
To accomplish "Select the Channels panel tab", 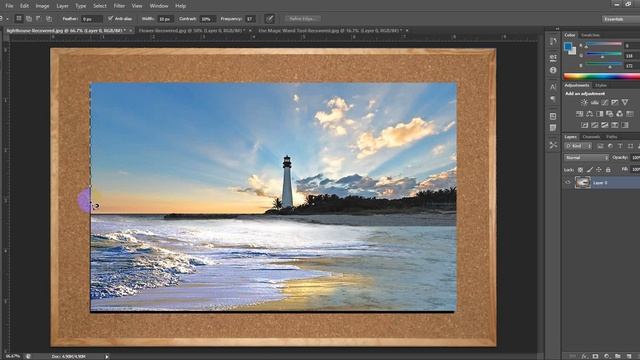I will [591, 137].
